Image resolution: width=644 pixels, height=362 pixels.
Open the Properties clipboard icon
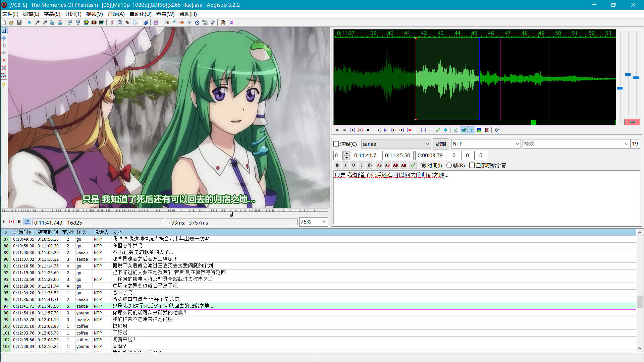[x=120, y=22]
